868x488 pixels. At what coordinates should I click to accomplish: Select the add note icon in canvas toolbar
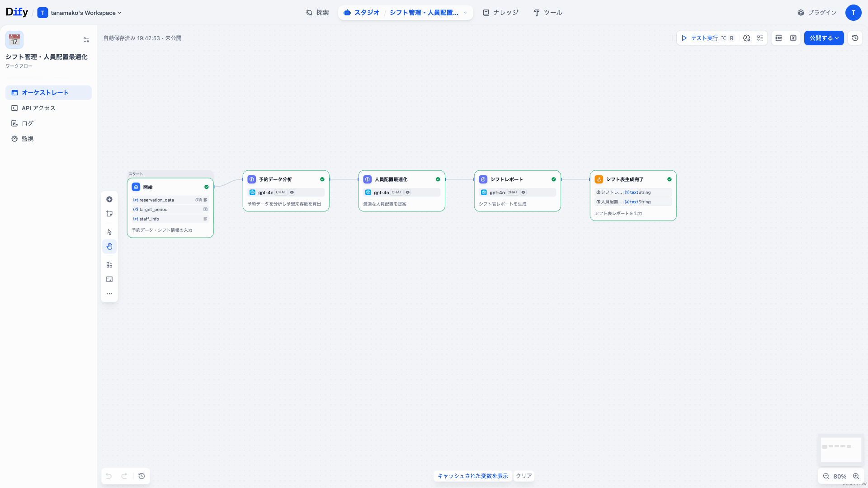click(109, 213)
